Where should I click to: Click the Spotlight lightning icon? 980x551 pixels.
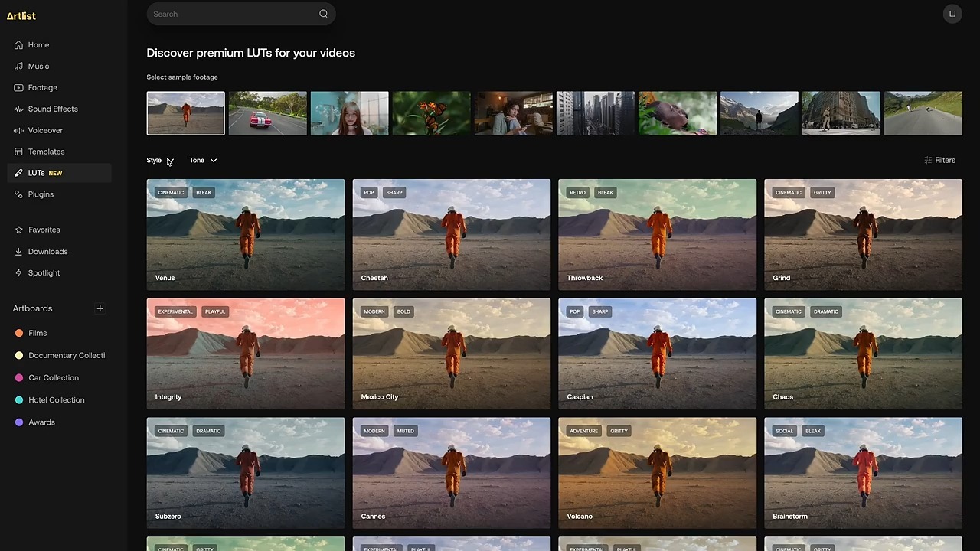pos(18,272)
